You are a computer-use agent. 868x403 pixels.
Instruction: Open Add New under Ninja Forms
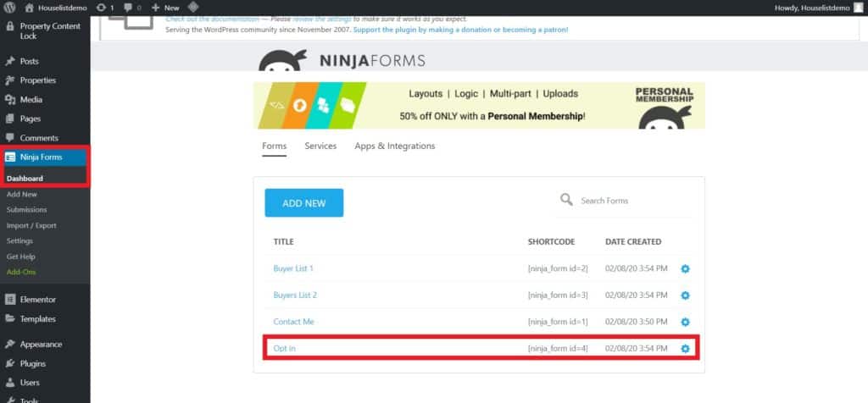point(22,194)
